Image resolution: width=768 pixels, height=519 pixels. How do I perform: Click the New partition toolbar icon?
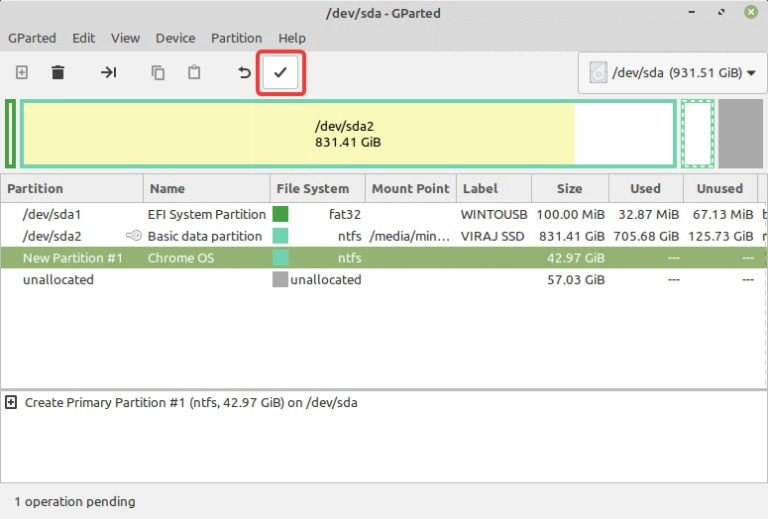coord(22,73)
